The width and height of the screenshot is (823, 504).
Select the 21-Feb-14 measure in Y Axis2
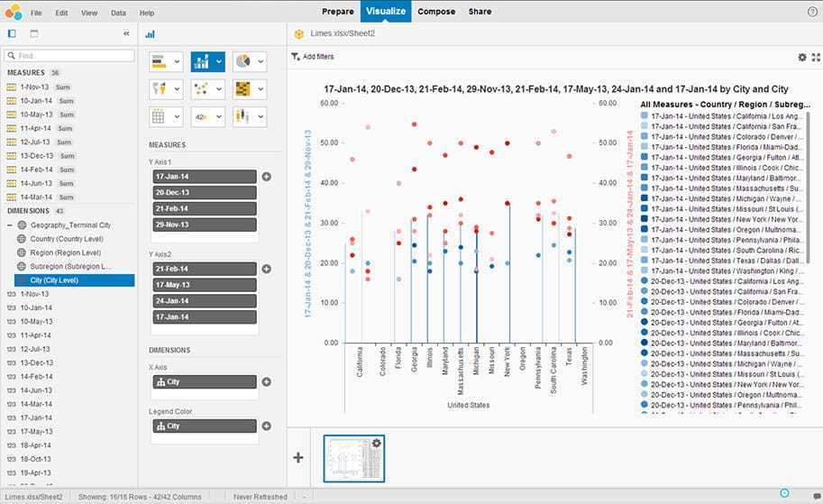(204, 269)
